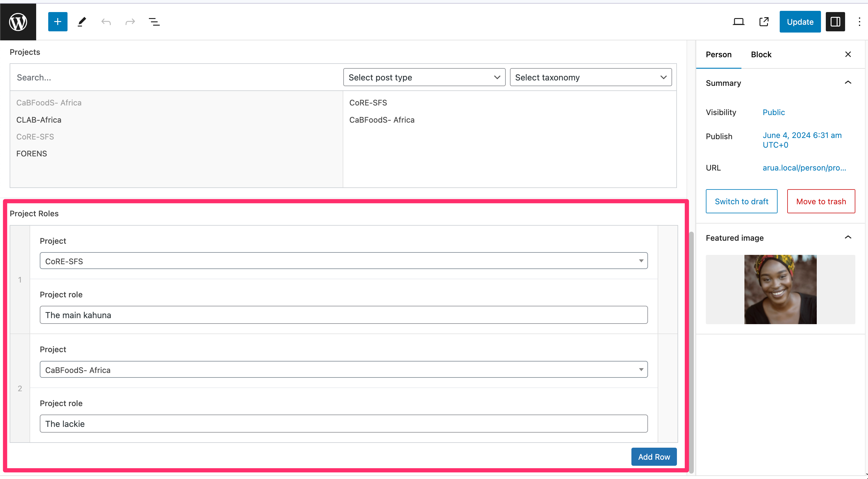Viewport: 868px width, 479px height.
Task: Switch to the Block tab
Action: coord(761,55)
